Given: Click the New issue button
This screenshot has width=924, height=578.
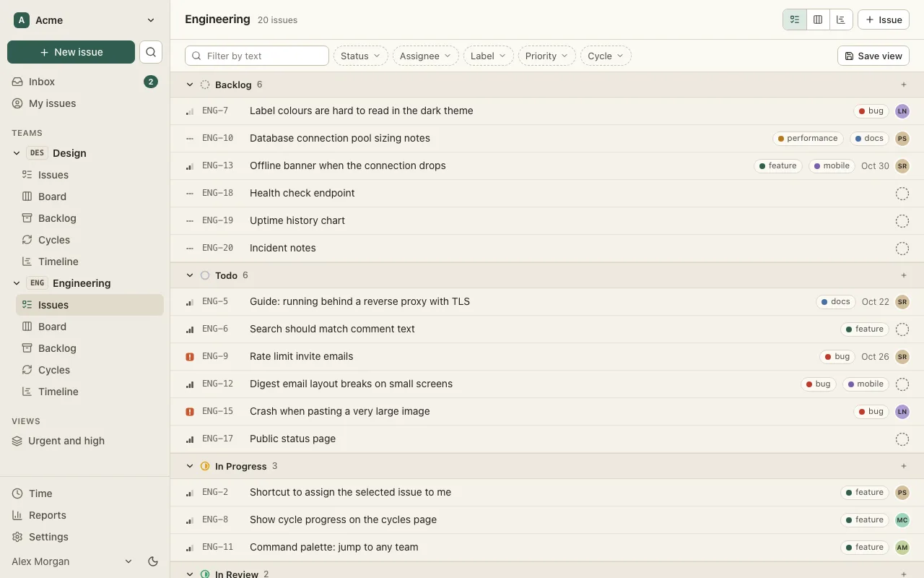Looking at the screenshot, I should 71,52.
